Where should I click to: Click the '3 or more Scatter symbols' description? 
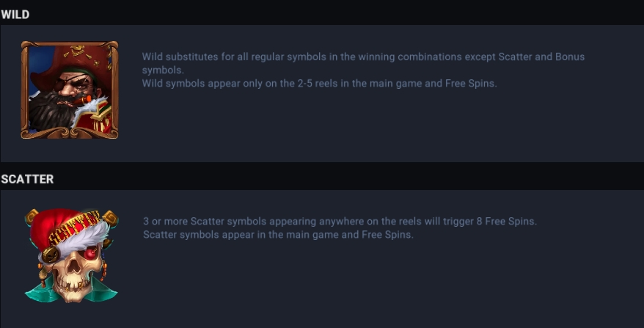coord(340,222)
